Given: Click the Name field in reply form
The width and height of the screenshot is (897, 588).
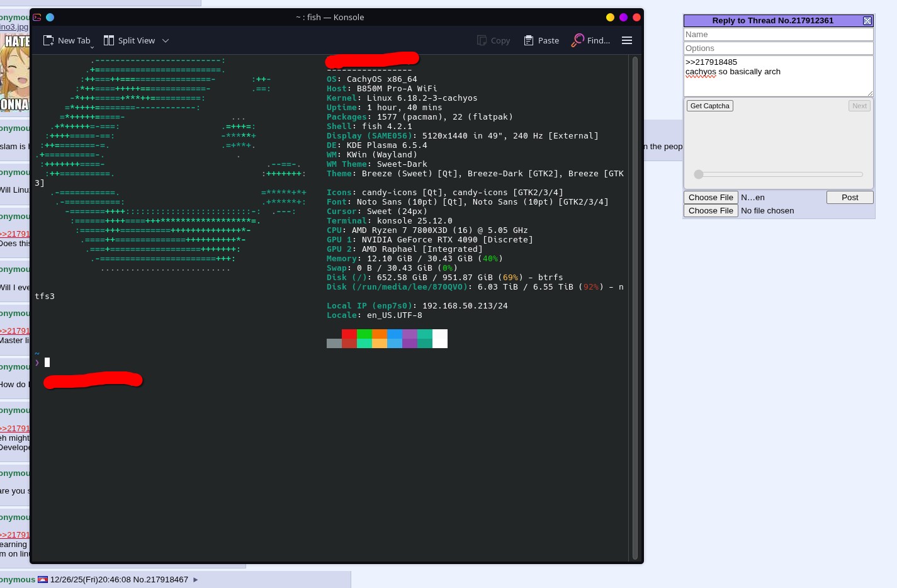Looking at the screenshot, I should pos(778,35).
